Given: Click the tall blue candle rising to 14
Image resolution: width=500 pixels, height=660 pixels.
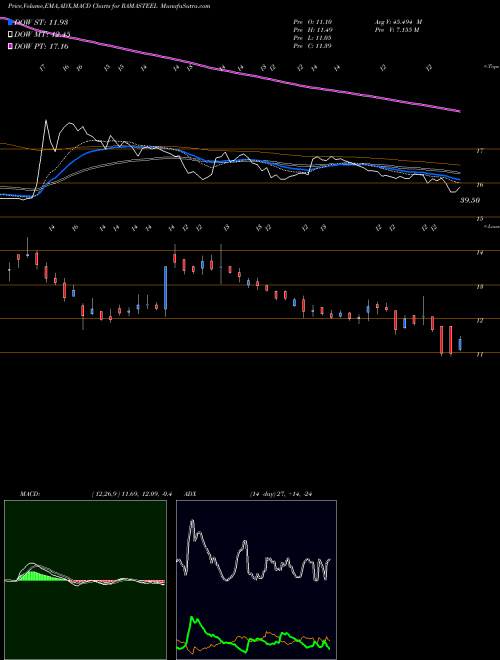Looking at the screenshot, I should click(166, 290).
